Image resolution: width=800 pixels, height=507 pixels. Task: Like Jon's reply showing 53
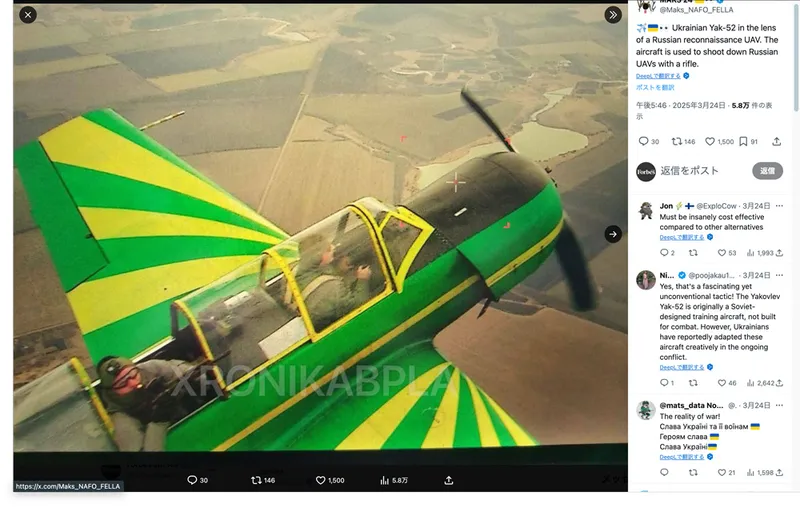click(727, 252)
